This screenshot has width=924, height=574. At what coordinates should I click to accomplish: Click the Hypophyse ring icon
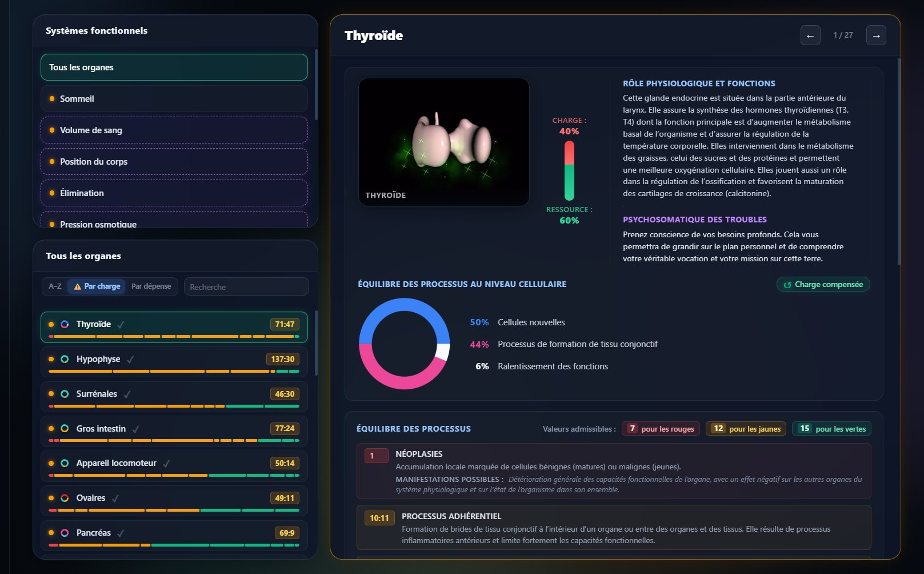(65, 359)
